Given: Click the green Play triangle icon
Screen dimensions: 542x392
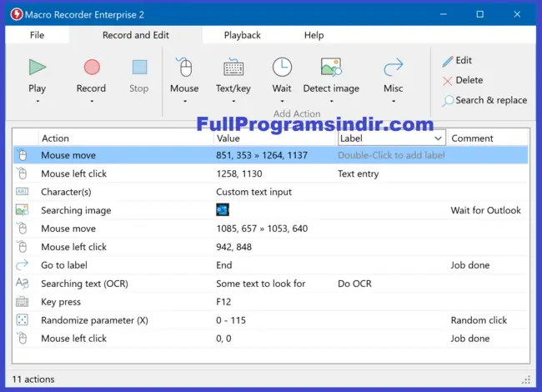Looking at the screenshot, I should tap(38, 67).
